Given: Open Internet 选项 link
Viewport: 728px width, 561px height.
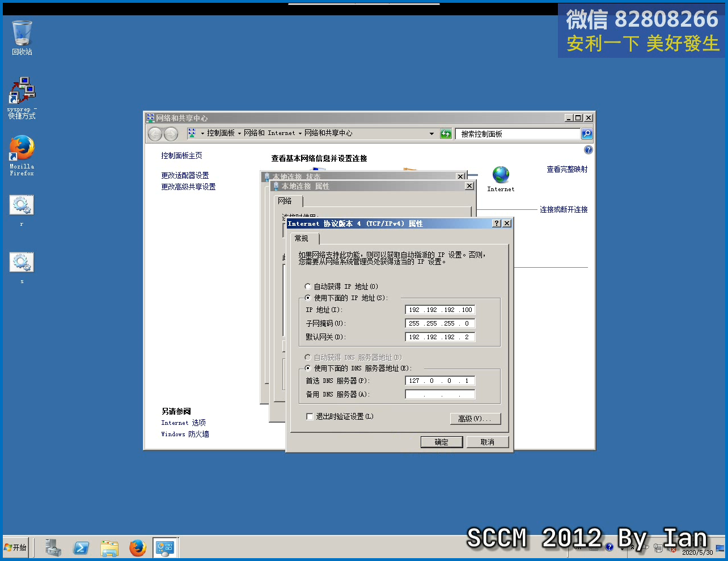Looking at the screenshot, I should (x=184, y=423).
